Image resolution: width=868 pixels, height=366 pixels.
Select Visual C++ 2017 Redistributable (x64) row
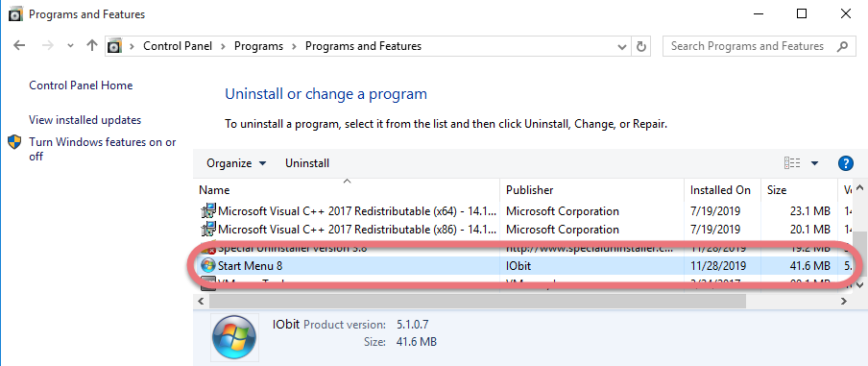[523, 211]
